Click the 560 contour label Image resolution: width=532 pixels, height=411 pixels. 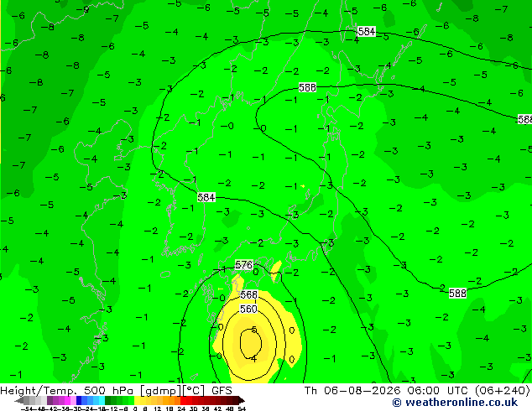point(248,309)
